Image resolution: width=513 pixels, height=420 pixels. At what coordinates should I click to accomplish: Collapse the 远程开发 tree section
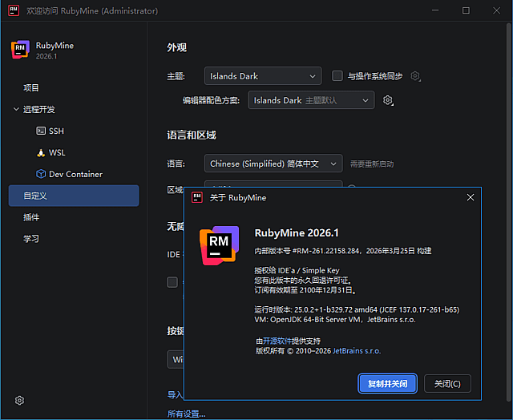[16, 109]
